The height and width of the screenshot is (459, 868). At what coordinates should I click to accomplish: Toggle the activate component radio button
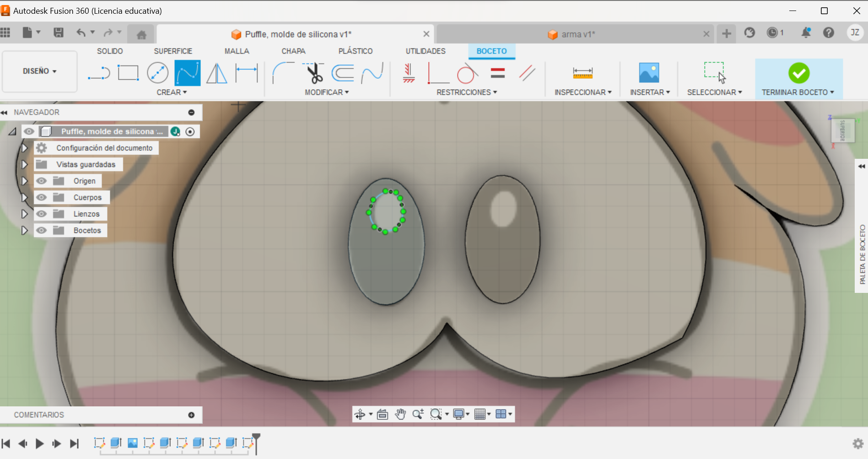[x=190, y=132]
